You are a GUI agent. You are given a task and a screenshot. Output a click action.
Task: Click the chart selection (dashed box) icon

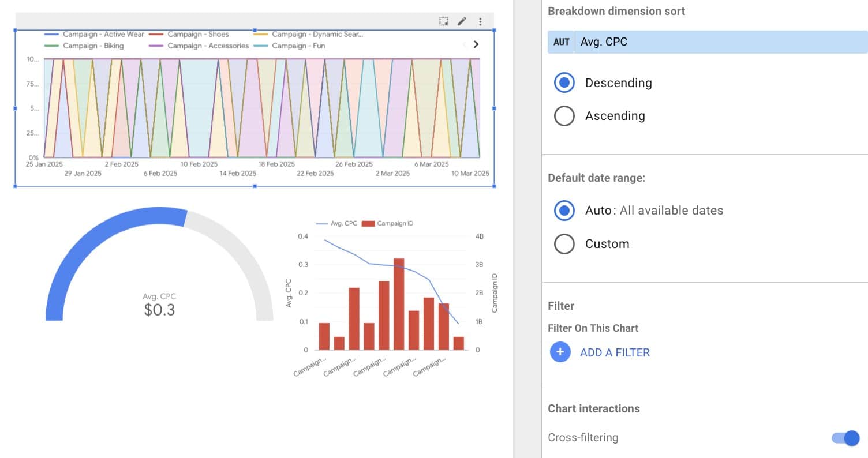point(443,21)
